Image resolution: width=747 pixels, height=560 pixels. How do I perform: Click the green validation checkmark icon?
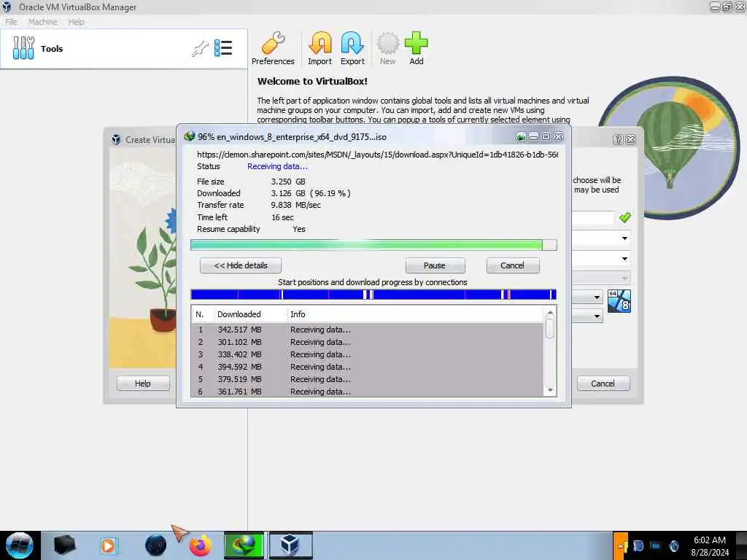click(624, 217)
